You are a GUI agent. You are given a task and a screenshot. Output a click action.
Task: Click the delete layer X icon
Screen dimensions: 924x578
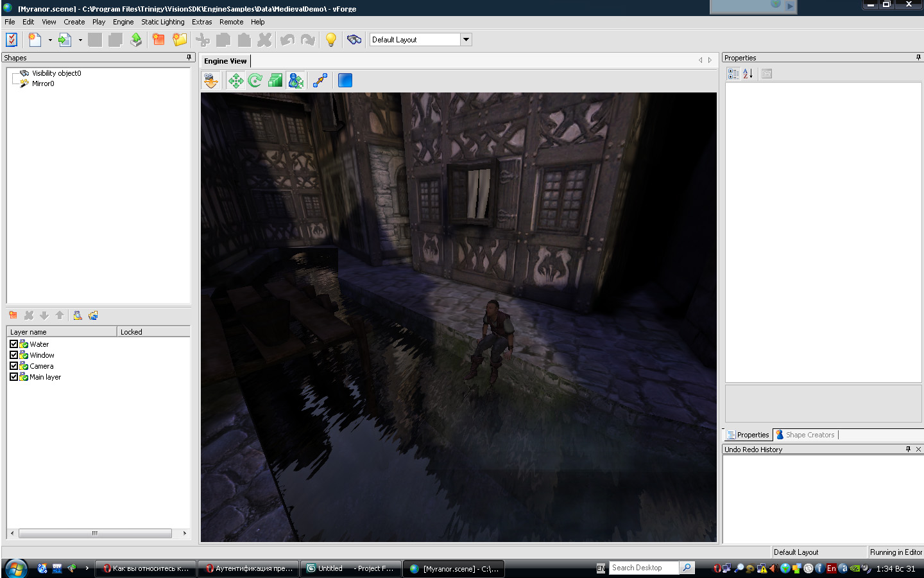pyautogui.click(x=29, y=315)
